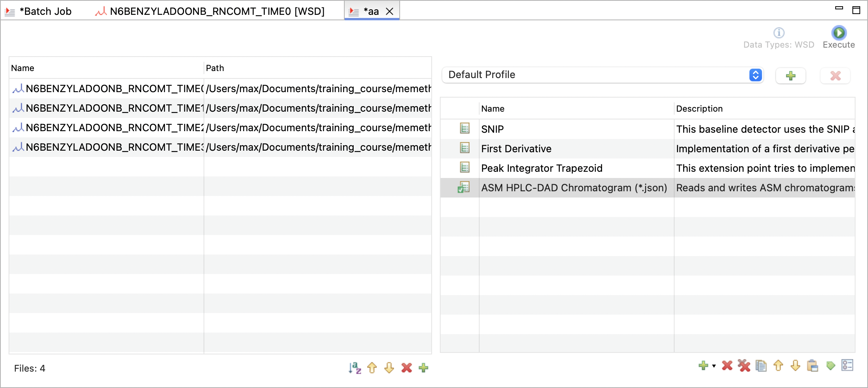Click the Data Types: WSD info icon
868x388 pixels.
tap(779, 32)
